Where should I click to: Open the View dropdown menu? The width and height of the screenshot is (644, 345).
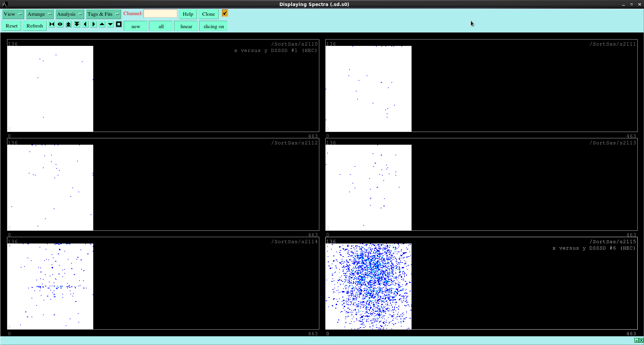[x=13, y=14]
